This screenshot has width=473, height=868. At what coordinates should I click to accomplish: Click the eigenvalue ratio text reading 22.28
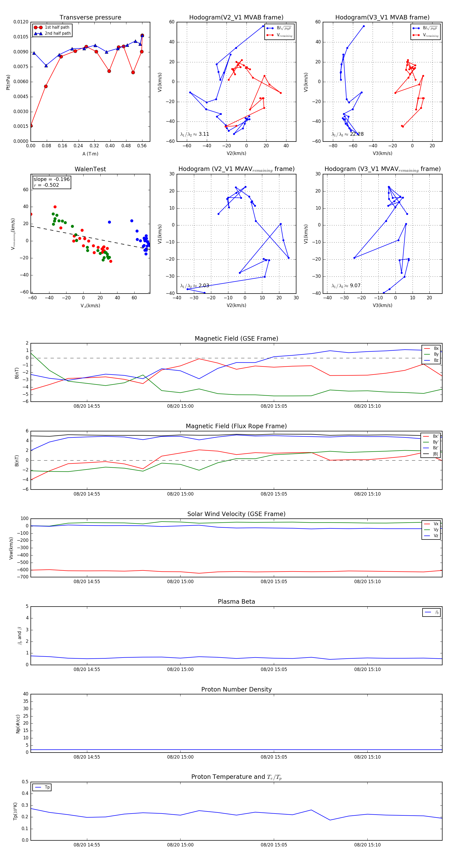point(347,134)
